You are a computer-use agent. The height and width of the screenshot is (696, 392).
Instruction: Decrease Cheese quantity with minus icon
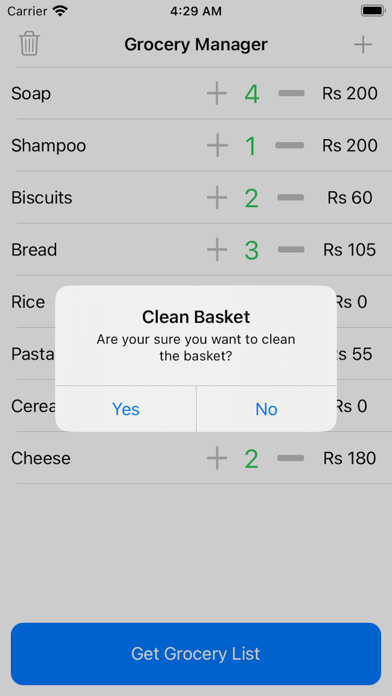(291, 458)
